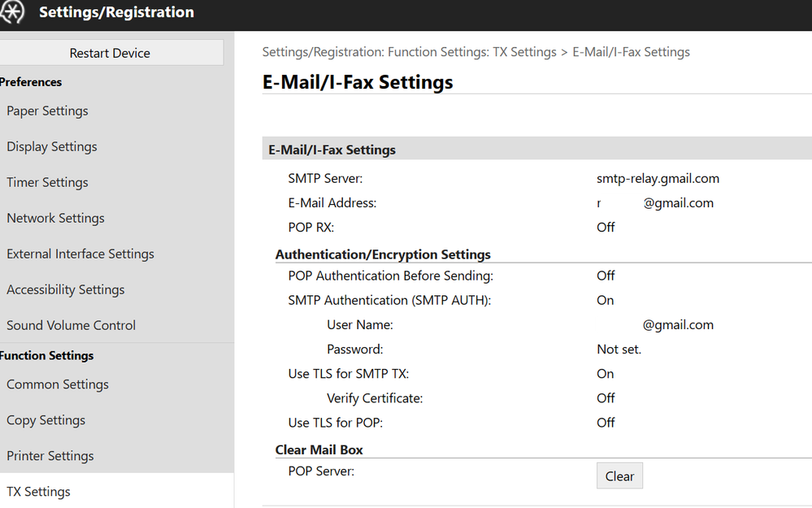Click the Password Not set value
The height and width of the screenshot is (508, 812).
click(619, 350)
